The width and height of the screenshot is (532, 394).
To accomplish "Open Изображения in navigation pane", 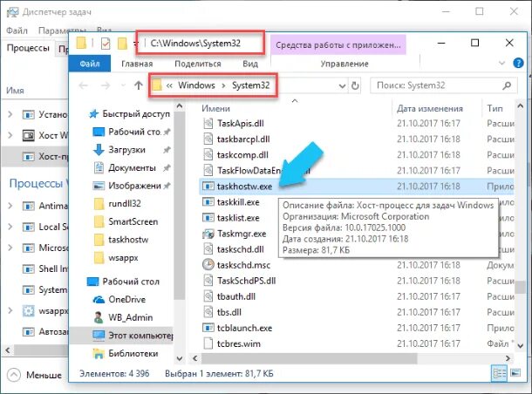I will [x=134, y=186].
